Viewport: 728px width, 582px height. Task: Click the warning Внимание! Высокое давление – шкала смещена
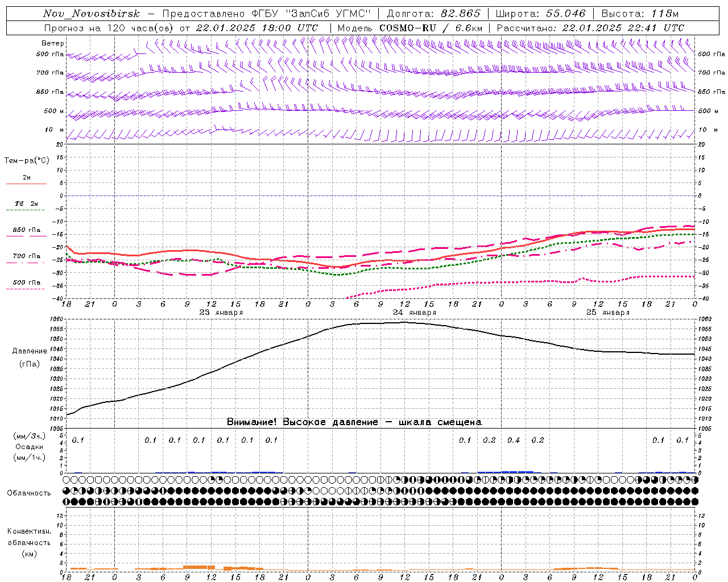[x=354, y=422]
